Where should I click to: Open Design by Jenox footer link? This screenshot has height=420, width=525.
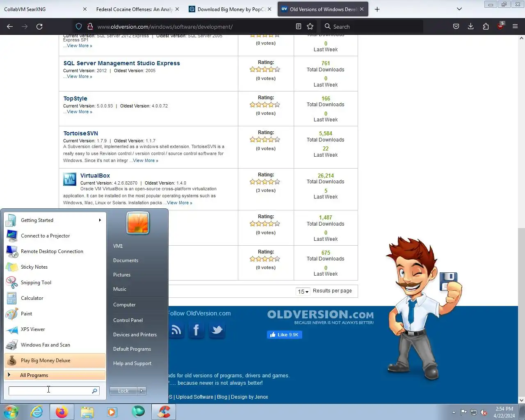coord(249,397)
